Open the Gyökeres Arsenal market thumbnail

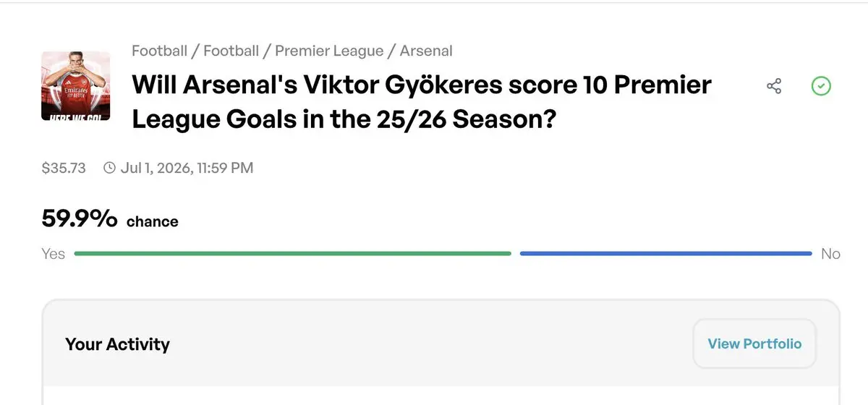click(76, 86)
